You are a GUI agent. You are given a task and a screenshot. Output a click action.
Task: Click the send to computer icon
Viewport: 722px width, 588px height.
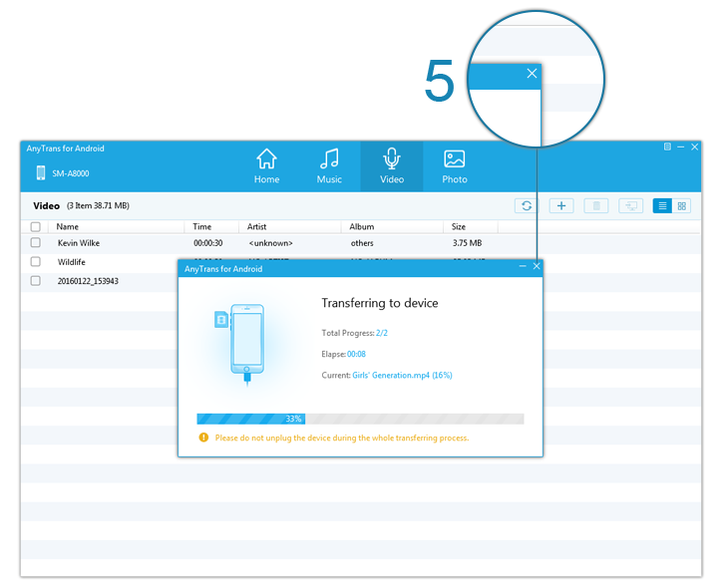point(631,205)
